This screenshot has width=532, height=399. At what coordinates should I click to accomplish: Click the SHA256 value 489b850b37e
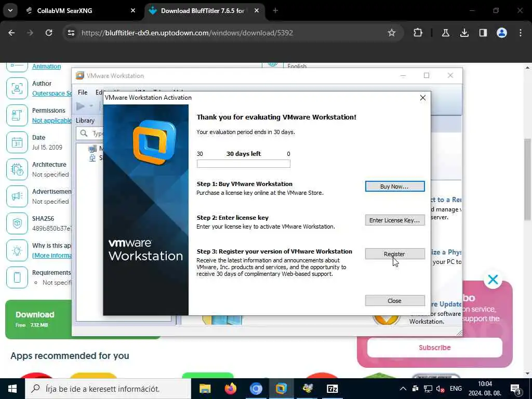coord(52,229)
